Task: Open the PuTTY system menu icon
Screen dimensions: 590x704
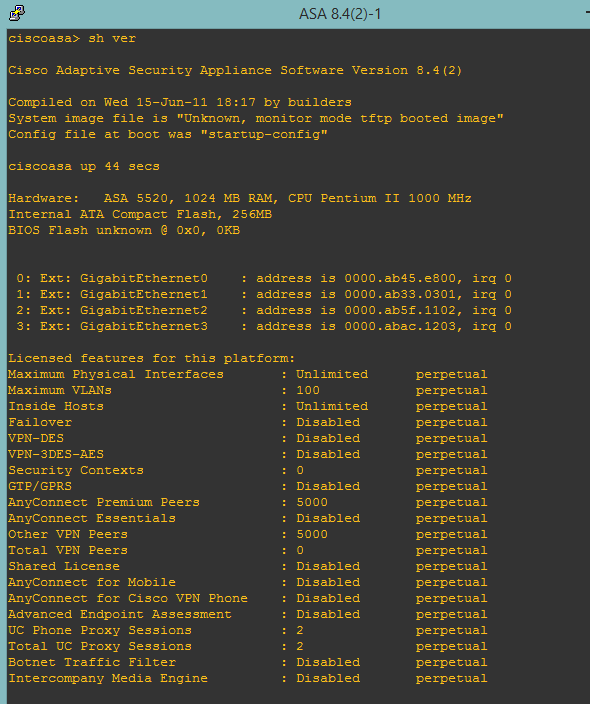Action: coord(17,13)
